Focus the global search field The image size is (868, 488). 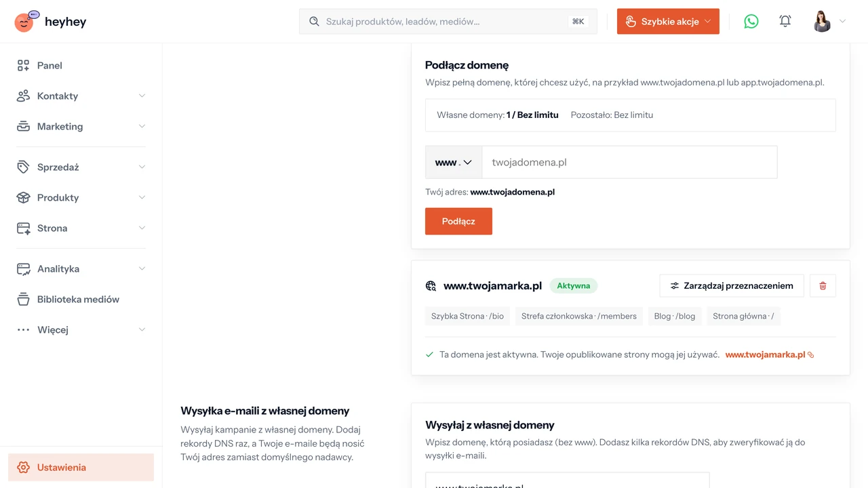click(448, 22)
